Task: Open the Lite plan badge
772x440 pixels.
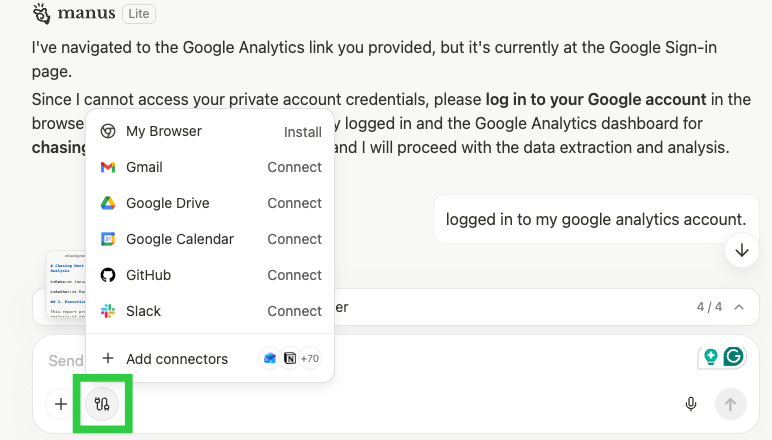Action: (x=139, y=14)
